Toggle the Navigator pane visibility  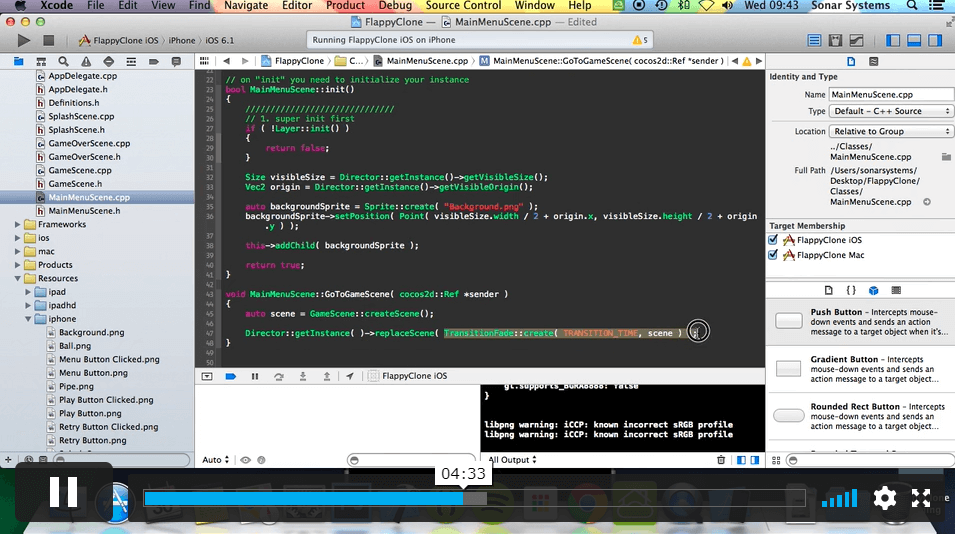(x=893, y=40)
